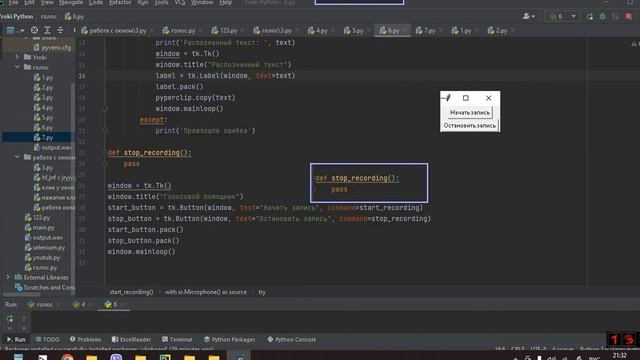Open the Help menu
Screen dimensions: 640x360
point(226,2)
